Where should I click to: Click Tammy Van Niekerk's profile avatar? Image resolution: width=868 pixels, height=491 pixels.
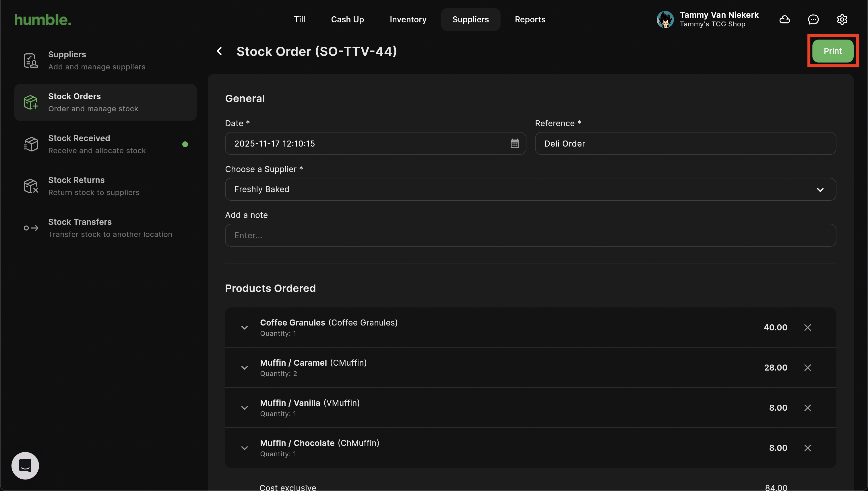665,20
